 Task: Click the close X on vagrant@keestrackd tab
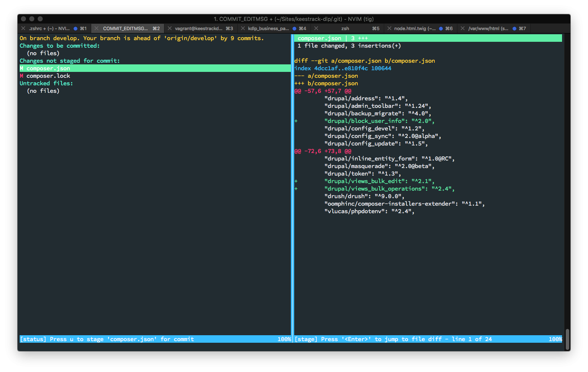click(169, 28)
